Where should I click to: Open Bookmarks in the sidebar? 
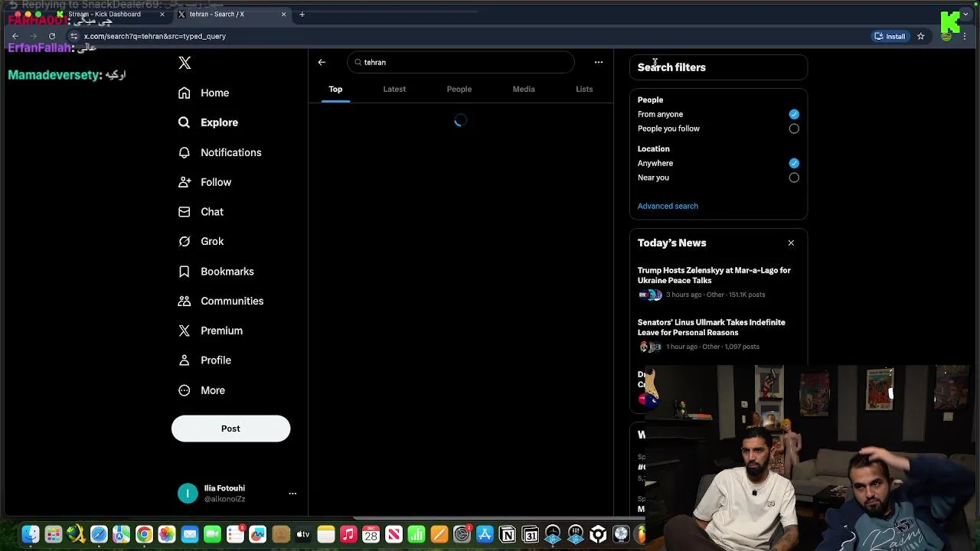pos(216,272)
